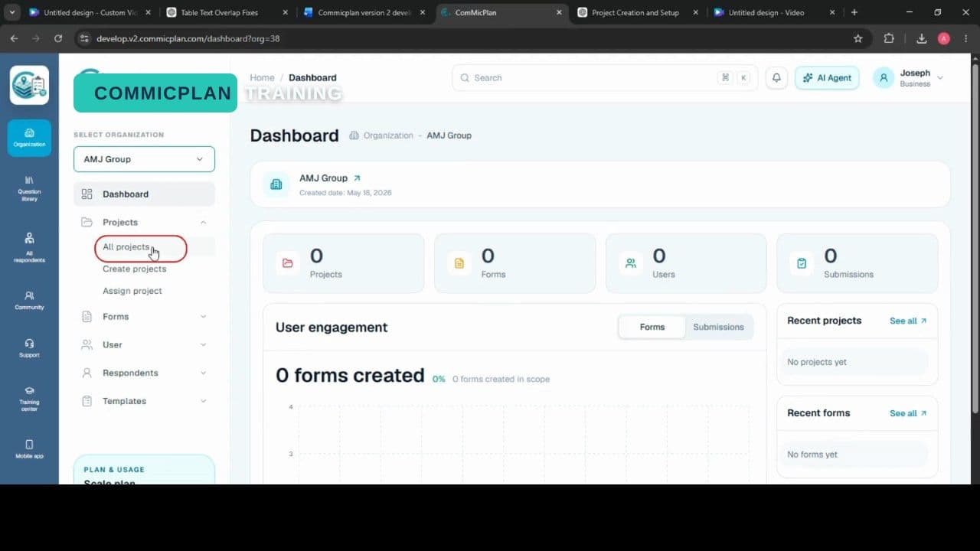Viewport: 980px width, 551px height.
Task: Open the AMJ Group organization dropdown
Action: [x=144, y=159]
